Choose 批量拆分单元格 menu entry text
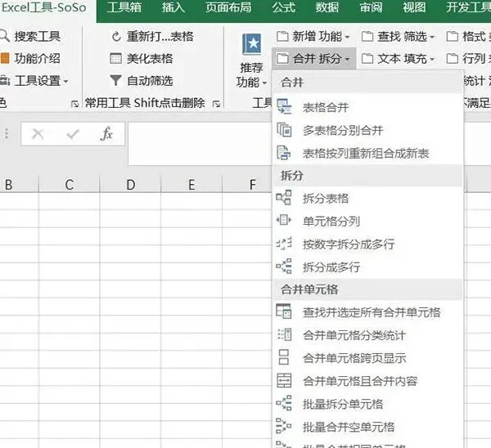Image resolution: width=491 pixels, height=448 pixels. point(343,404)
